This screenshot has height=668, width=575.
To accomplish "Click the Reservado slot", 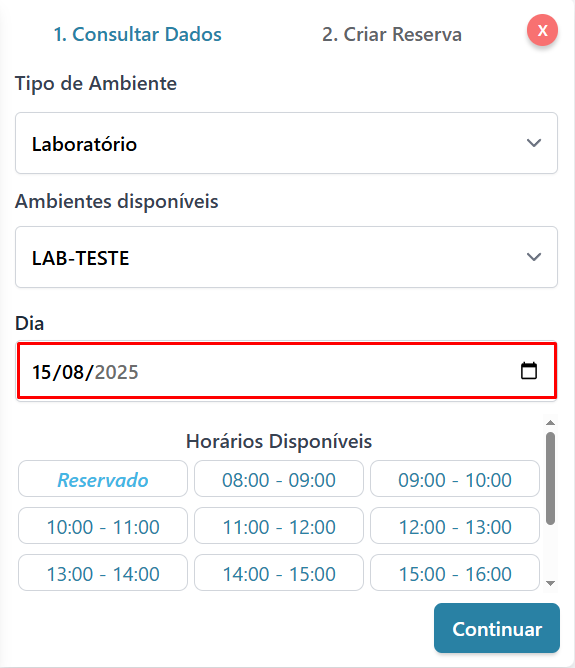I will (103, 479).
